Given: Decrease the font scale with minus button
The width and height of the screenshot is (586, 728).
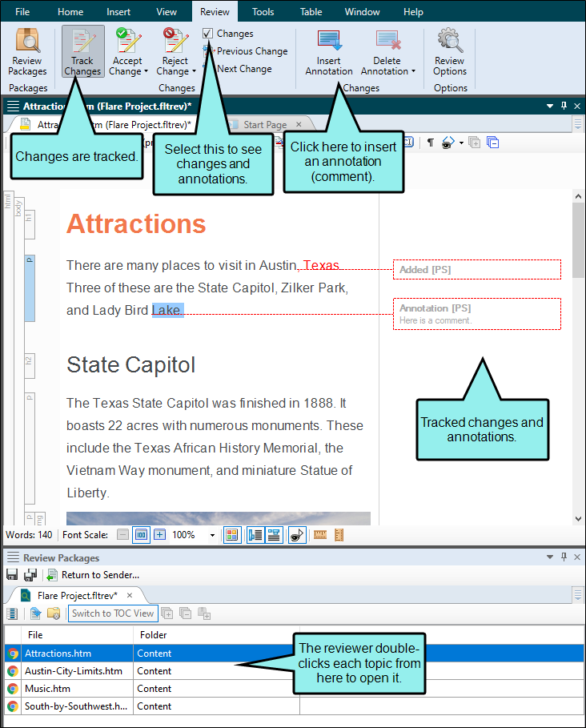Looking at the screenshot, I should coord(122,535).
